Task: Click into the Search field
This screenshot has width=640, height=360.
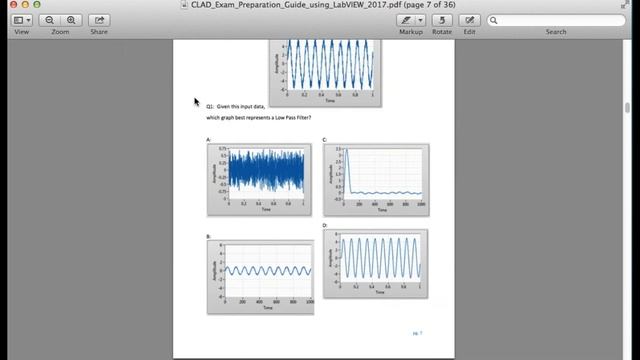Action: coord(556,20)
